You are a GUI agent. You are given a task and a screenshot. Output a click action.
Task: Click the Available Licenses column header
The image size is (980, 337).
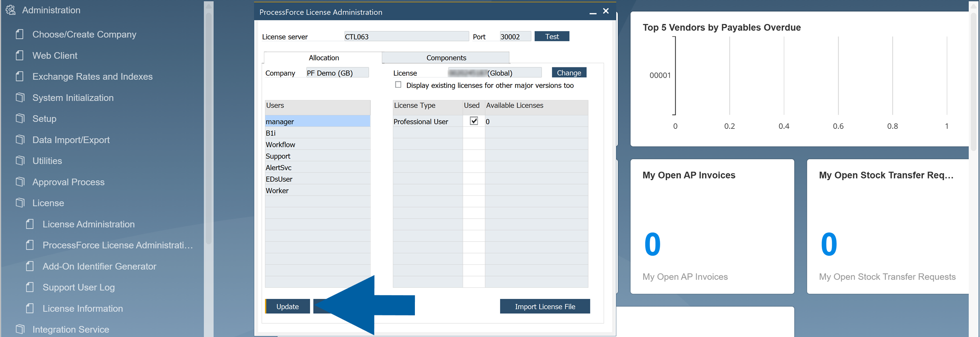click(x=537, y=108)
